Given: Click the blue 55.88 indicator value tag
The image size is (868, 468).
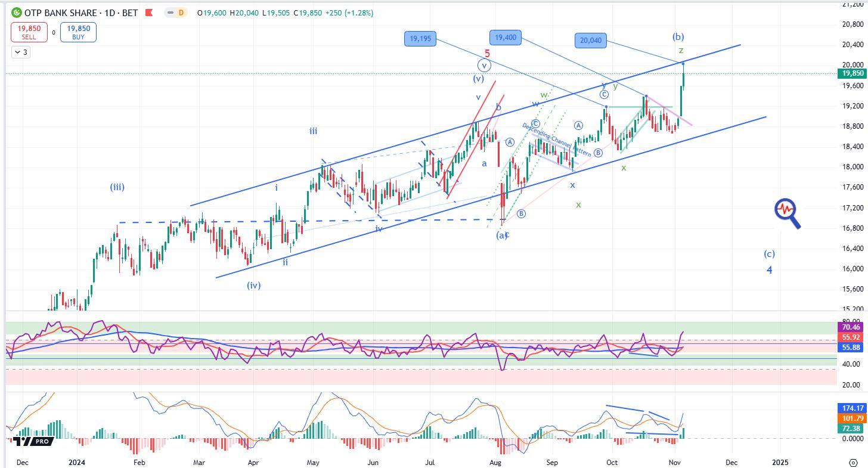Looking at the screenshot, I should [851, 347].
